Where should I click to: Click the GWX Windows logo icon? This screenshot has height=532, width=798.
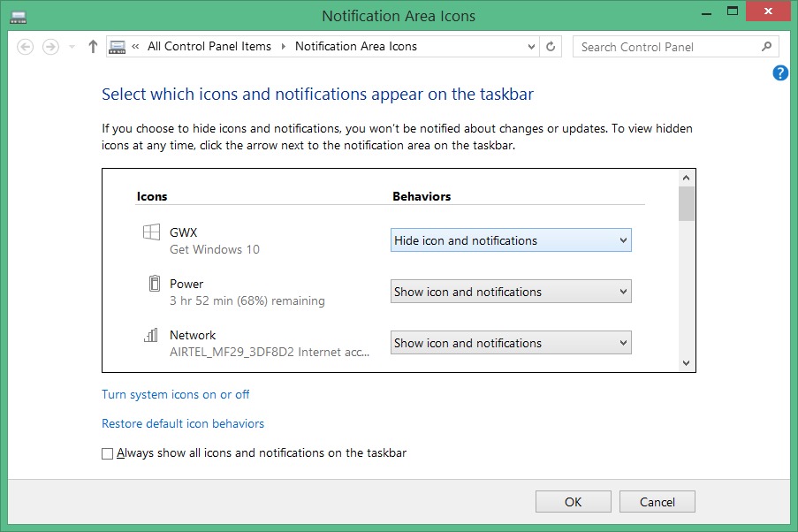click(152, 232)
